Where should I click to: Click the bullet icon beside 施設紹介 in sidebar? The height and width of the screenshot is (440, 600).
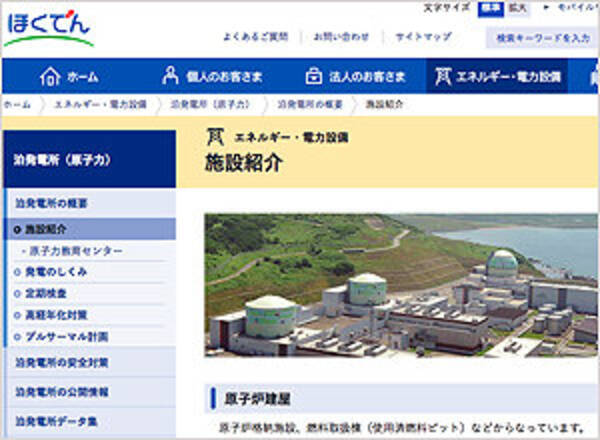16,230
